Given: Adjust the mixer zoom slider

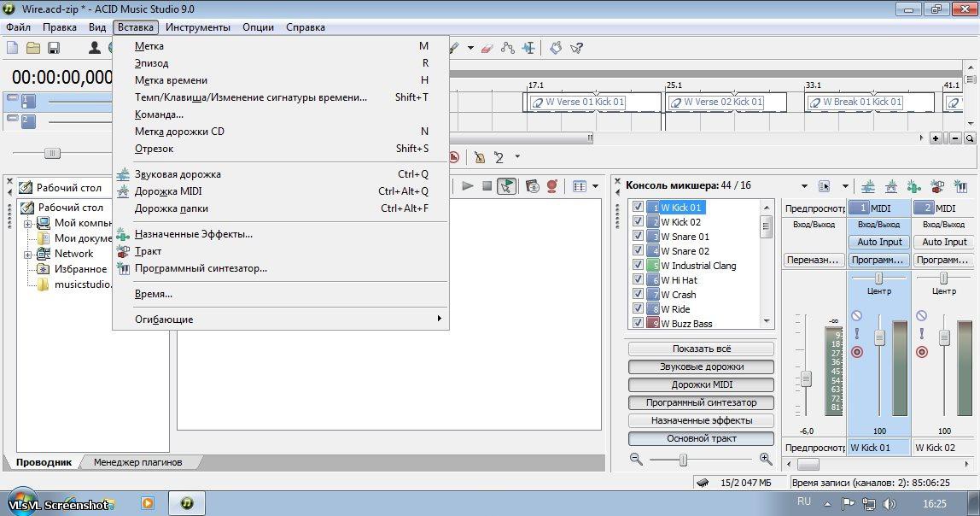Looking at the screenshot, I should pos(683,460).
